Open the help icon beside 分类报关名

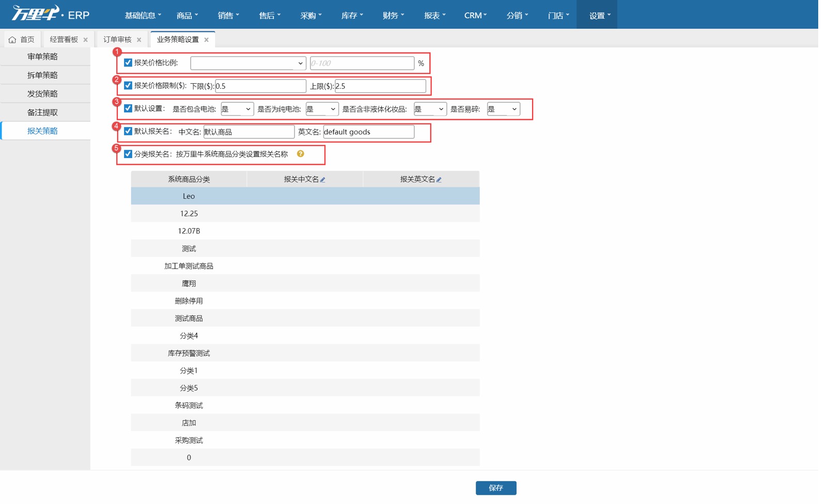[301, 154]
